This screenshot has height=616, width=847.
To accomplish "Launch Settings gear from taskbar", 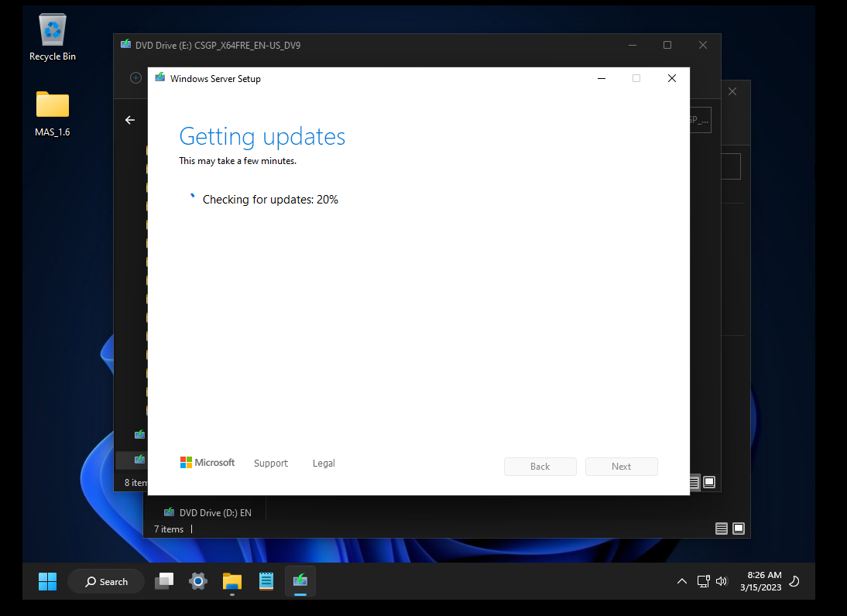I will pyautogui.click(x=198, y=581).
